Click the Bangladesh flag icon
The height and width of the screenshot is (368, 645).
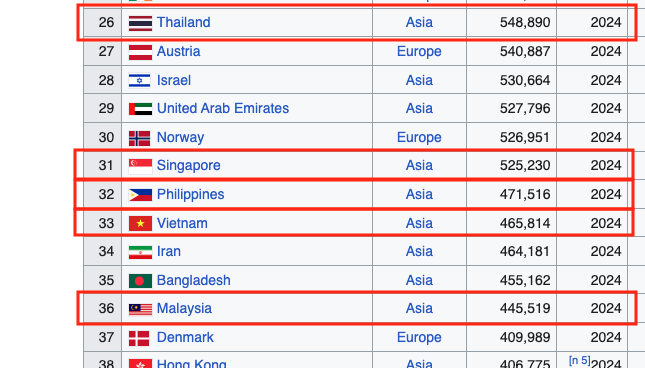point(140,281)
